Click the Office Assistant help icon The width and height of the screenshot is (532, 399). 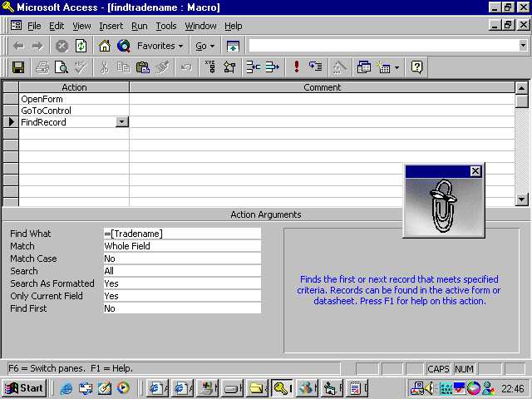point(416,67)
